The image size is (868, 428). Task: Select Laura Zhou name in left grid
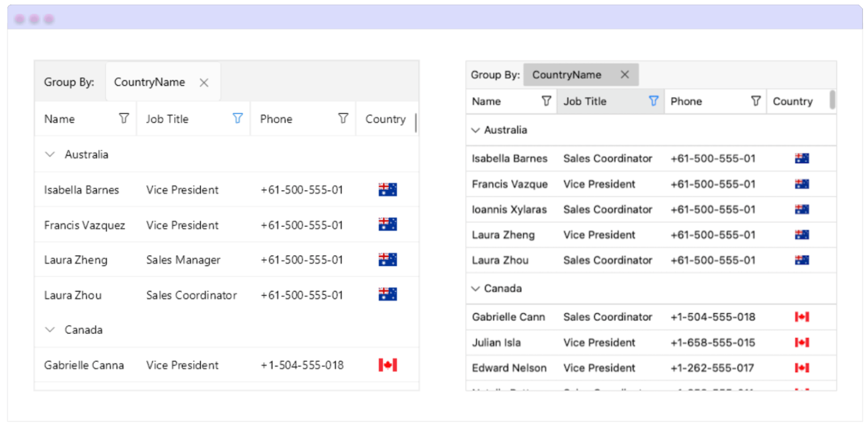coord(73,295)
